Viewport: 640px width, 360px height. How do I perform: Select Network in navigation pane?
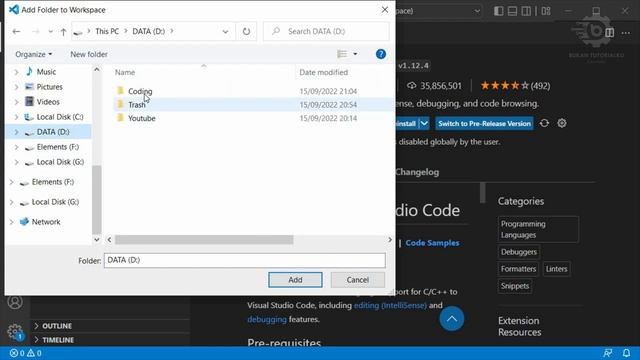coord(46,222)
